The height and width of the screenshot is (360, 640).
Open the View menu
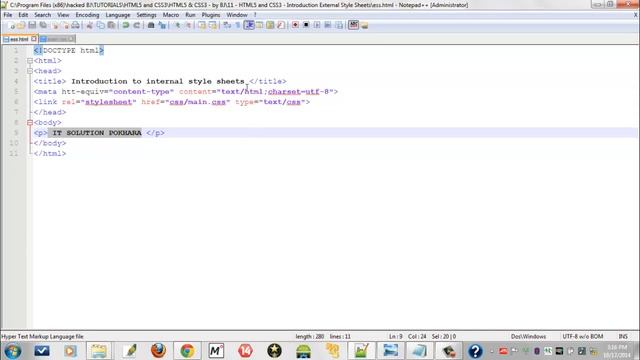(63, 15)
